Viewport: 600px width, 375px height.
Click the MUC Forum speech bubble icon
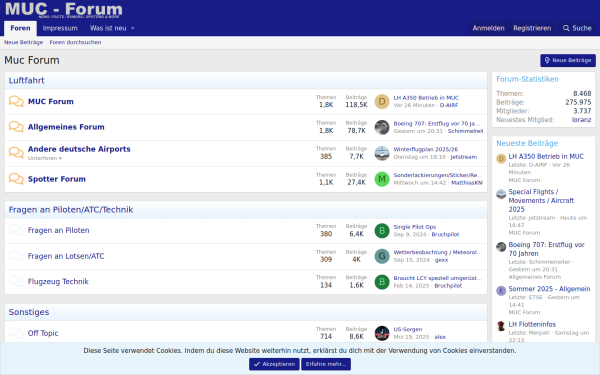(16, 101)
